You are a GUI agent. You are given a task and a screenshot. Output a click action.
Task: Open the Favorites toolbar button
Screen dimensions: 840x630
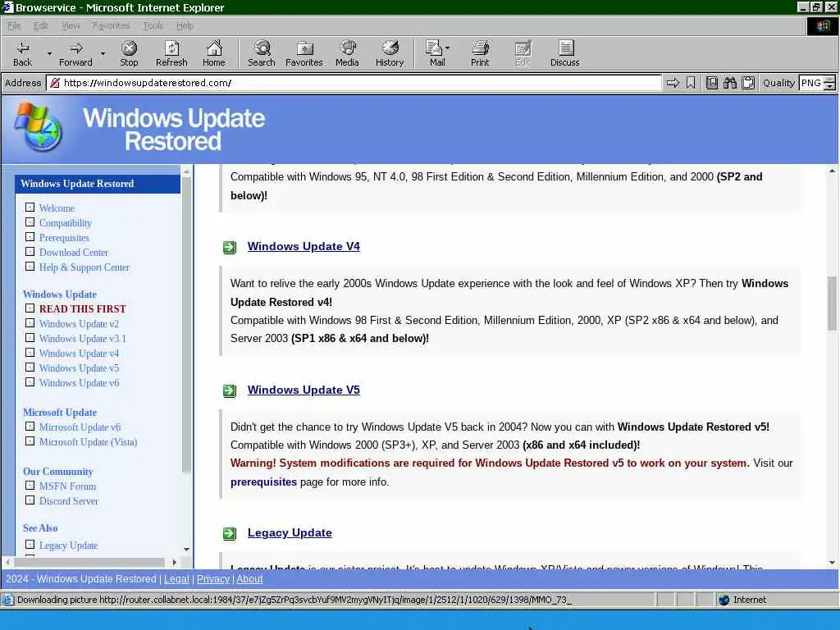click(x=304, y=53)
